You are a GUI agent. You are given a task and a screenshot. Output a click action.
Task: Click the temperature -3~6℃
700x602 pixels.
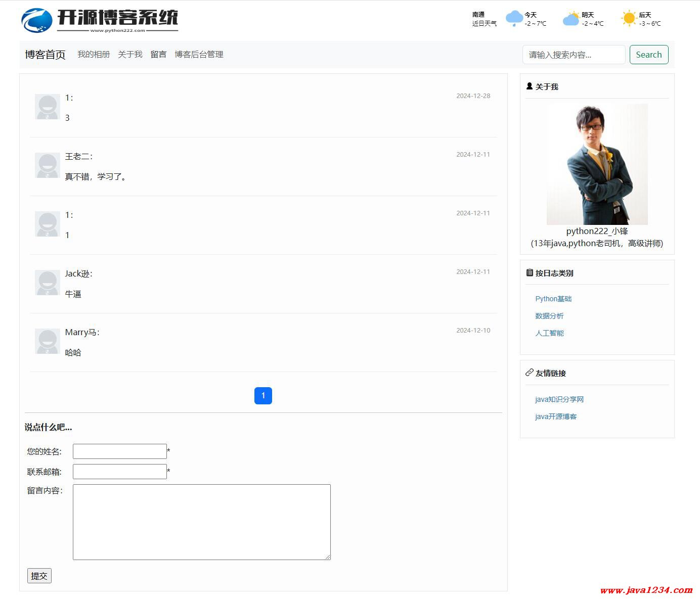[x=649, y=23]
